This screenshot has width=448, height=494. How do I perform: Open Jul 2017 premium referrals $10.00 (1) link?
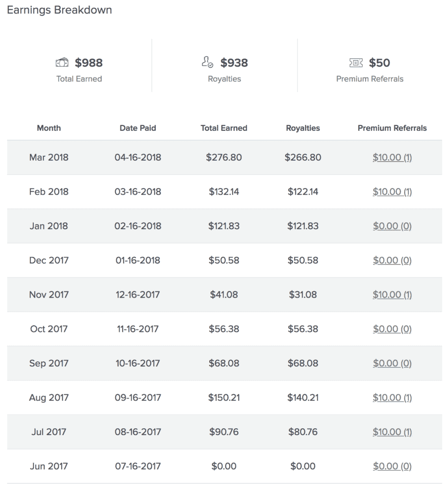tap(392, 432)
